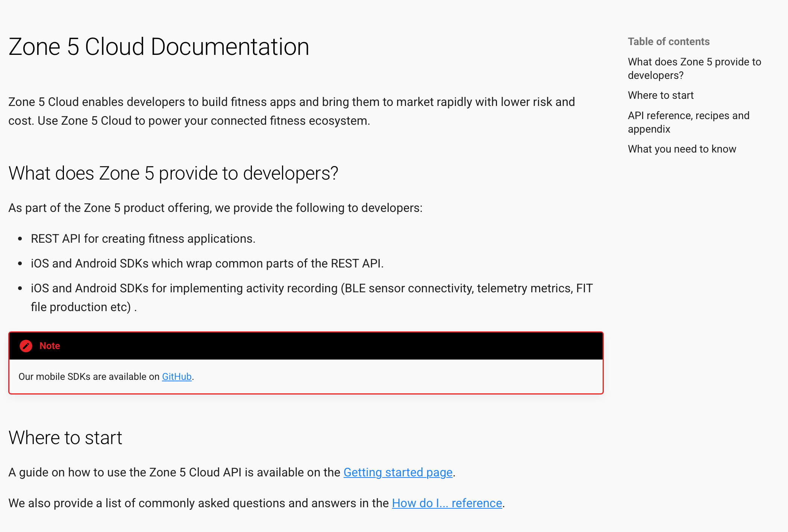This screenshot has width=788, height=532.
Task: Click the intro paragraph about building fitness apps
Action: (292, 111)
